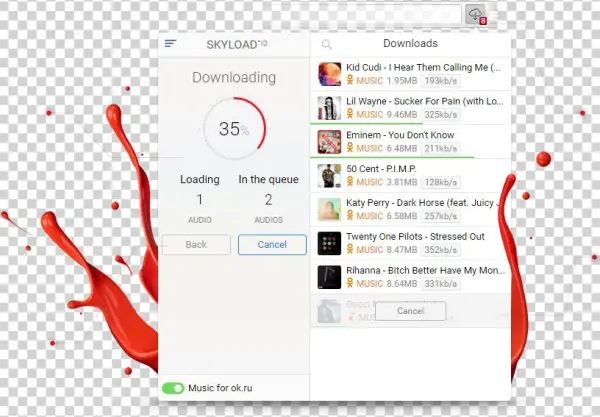Click the search magnifier icon
The width and height of the screenshot is (600, 417).
(326, 44)
